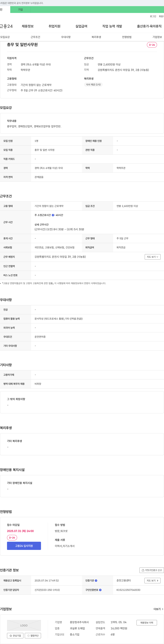Click the help icon next to 주 소정근로시간
Image resolution: width=164 pixels, height=644 pixels.
coord(53,215)
